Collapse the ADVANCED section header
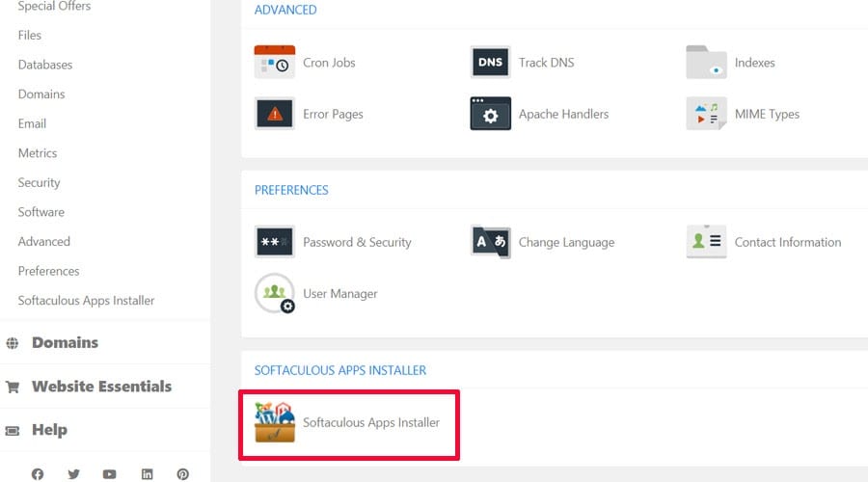Image resolution: width=868 pixels, height=482 pixels. (x=285, y=10)
